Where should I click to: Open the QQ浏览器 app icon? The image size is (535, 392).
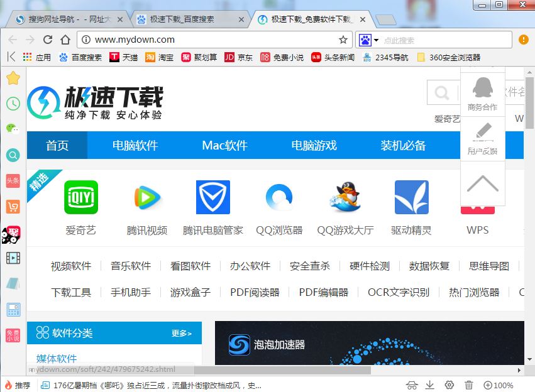[279, 197]
